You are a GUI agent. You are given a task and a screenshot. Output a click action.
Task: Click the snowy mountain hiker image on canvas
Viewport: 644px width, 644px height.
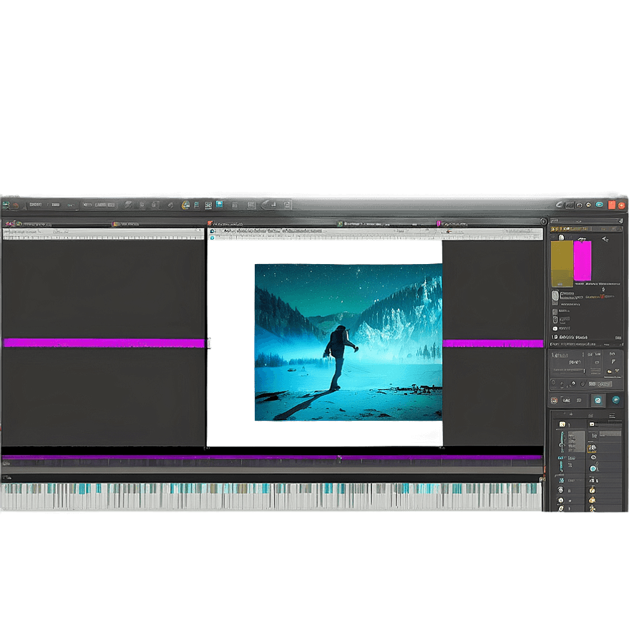click(x=348, y=342)
